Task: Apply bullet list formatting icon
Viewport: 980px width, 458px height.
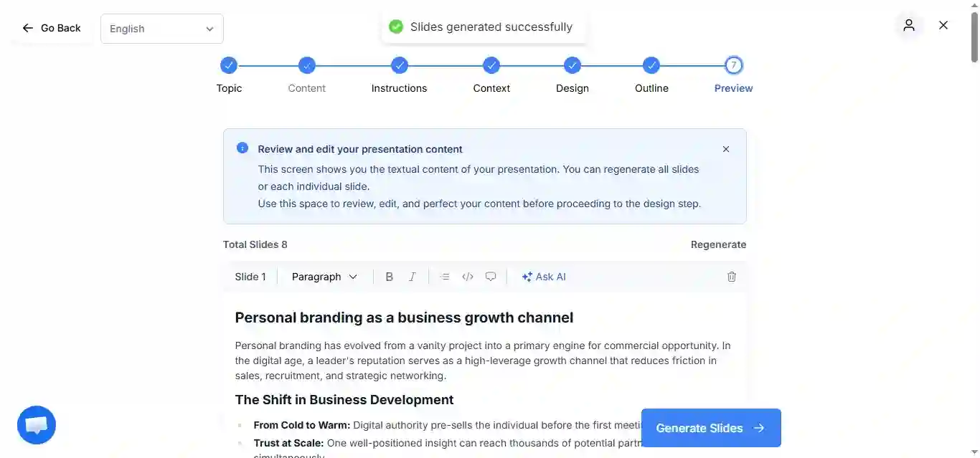Action: [445, 277]
